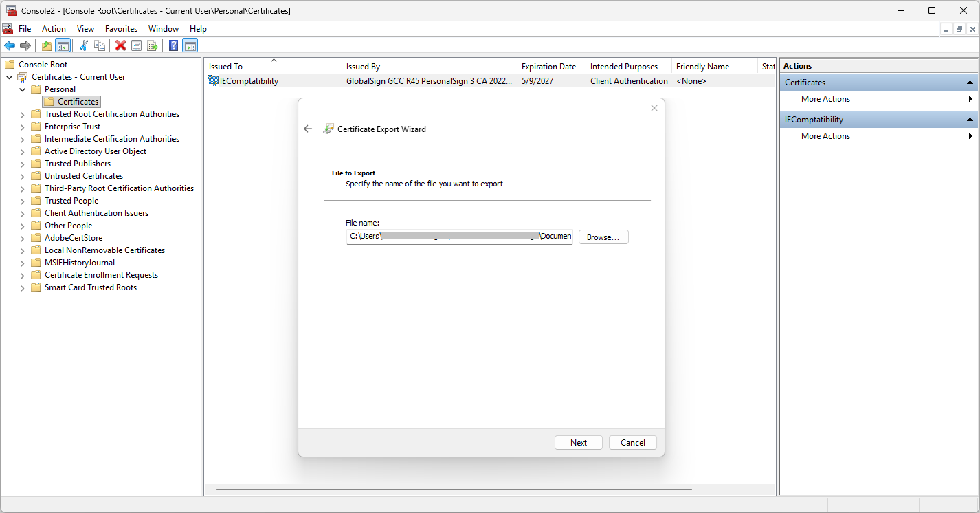
Task: Expand the Untrusted Certificates node
Action: click(23, 176)
